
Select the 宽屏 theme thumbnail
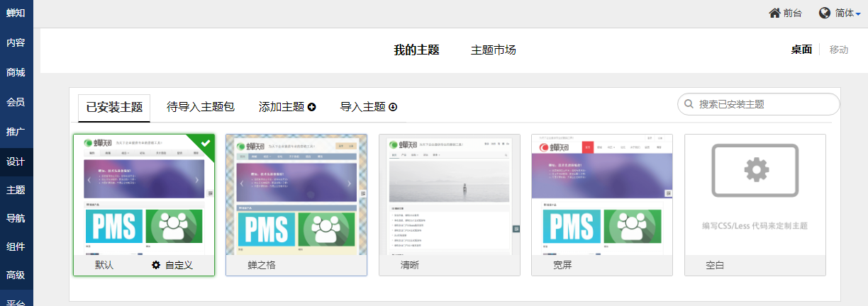click(602, 195)
